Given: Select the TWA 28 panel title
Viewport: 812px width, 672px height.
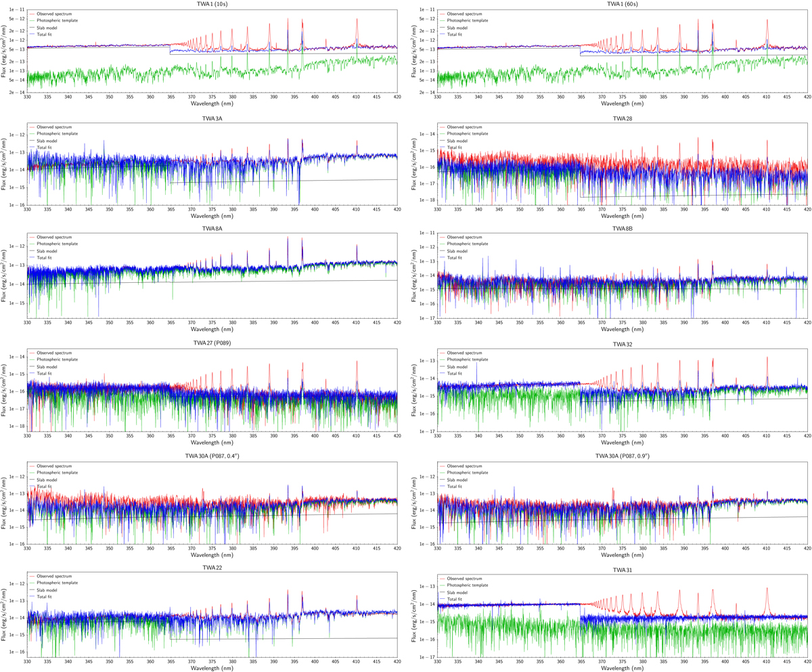Looking at the screenshot, I should [x=622, y=118].
